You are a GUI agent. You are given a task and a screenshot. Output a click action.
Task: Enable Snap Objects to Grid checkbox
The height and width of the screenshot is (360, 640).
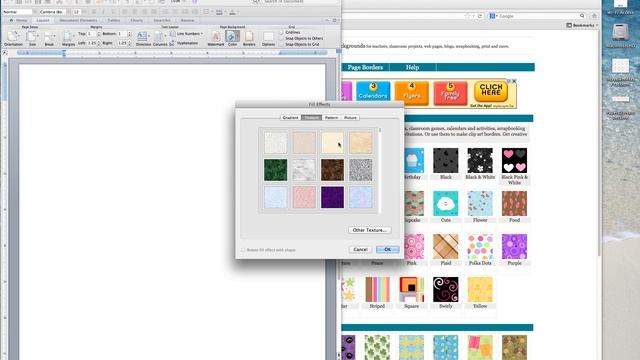tap(281, 44)
